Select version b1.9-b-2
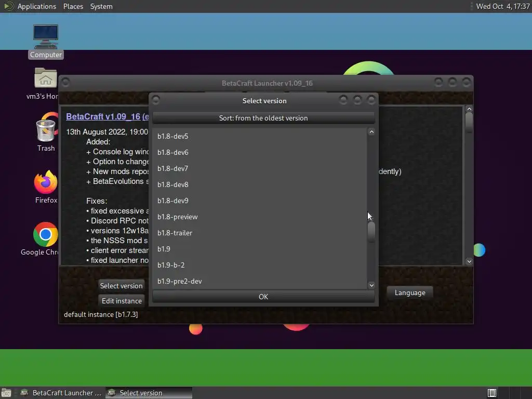Screen dimensions: 532x399 click(x=260, y=265)
